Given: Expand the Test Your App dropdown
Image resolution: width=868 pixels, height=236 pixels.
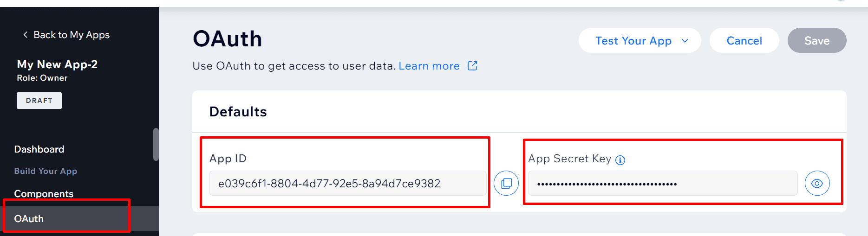Looking at the screenshot, I should pos(640,40).
